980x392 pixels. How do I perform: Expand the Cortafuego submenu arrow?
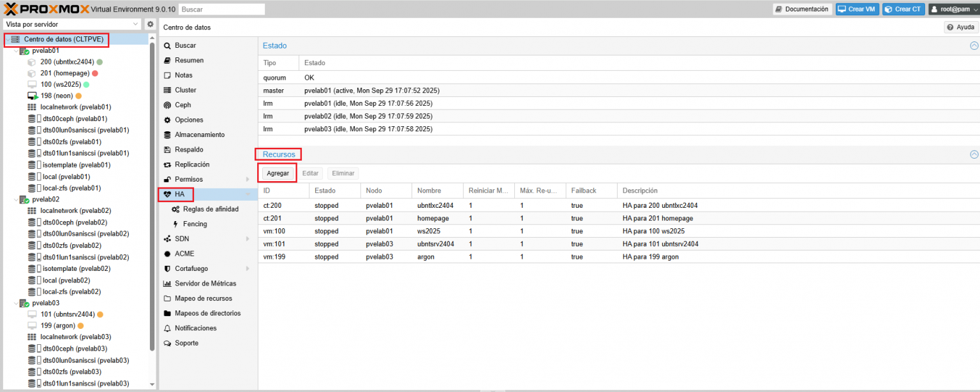pyautogui.click(x=248, y=268)
